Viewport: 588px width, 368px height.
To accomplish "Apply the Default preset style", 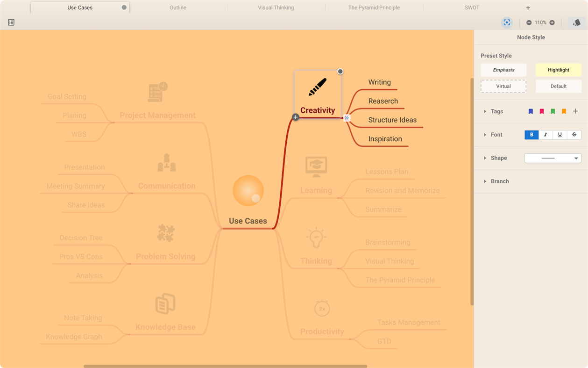I will [x=559, y=86].
